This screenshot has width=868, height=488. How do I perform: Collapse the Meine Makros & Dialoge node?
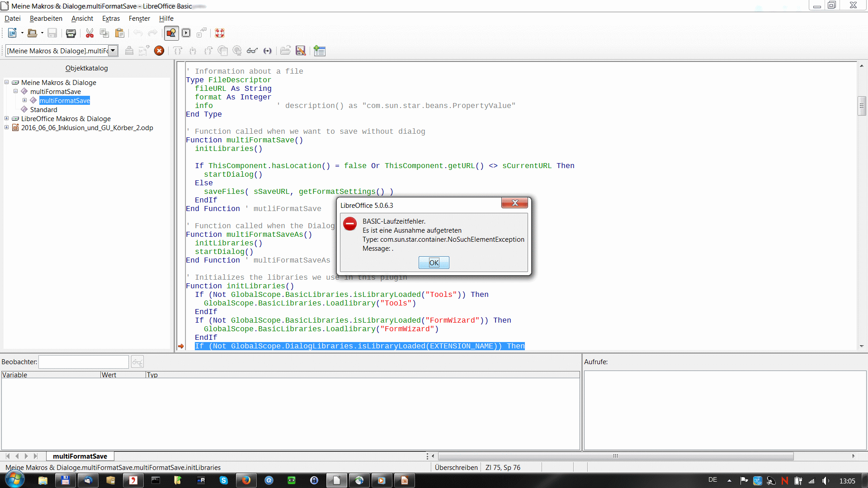pyautogui.click(x=7, y=82)
